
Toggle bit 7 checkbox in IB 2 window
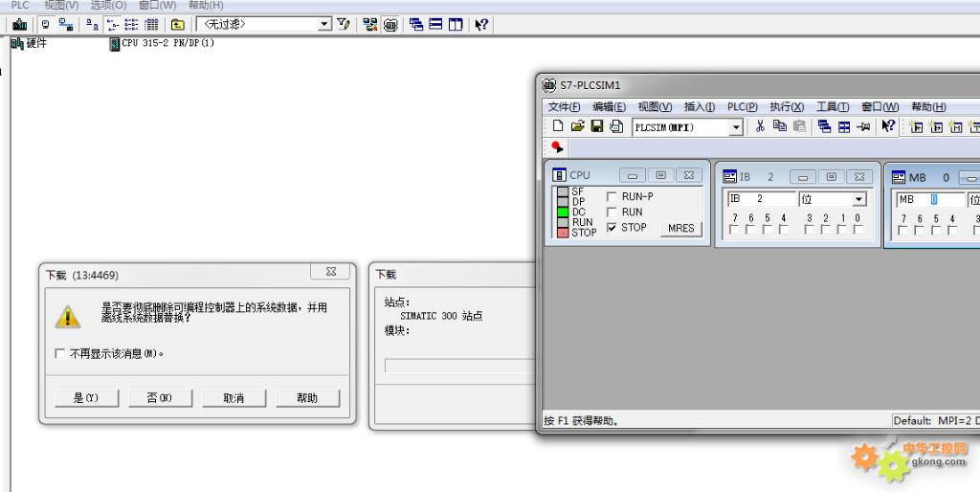pyautogui.click(x=734, y=230)
